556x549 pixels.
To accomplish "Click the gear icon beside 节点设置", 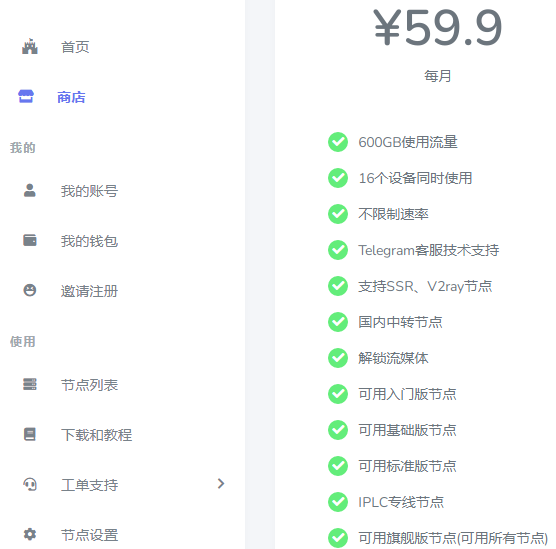I will (x=30, y=534).
